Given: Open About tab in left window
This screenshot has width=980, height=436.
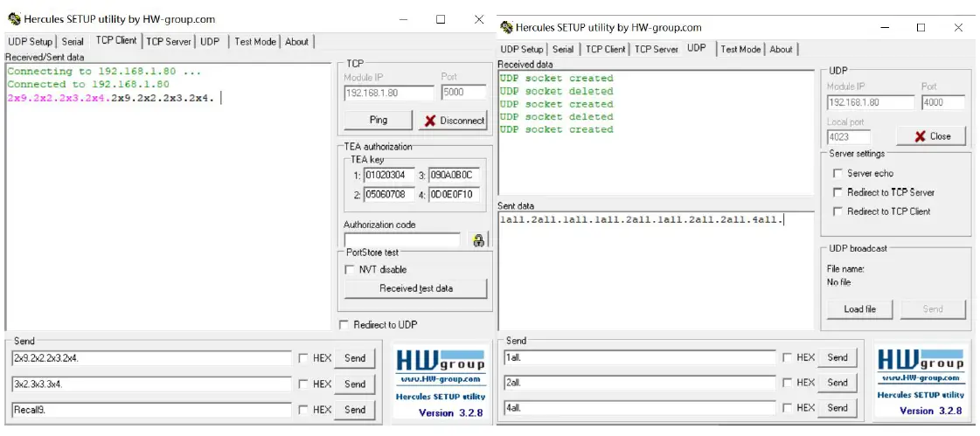Looking at the screenshot, I should click(296, 42).
